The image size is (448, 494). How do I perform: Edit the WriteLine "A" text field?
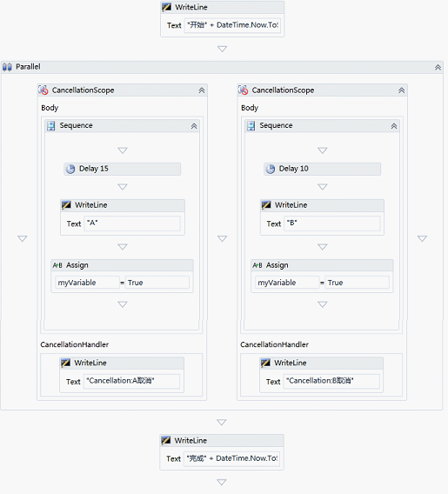pos(132,224)
